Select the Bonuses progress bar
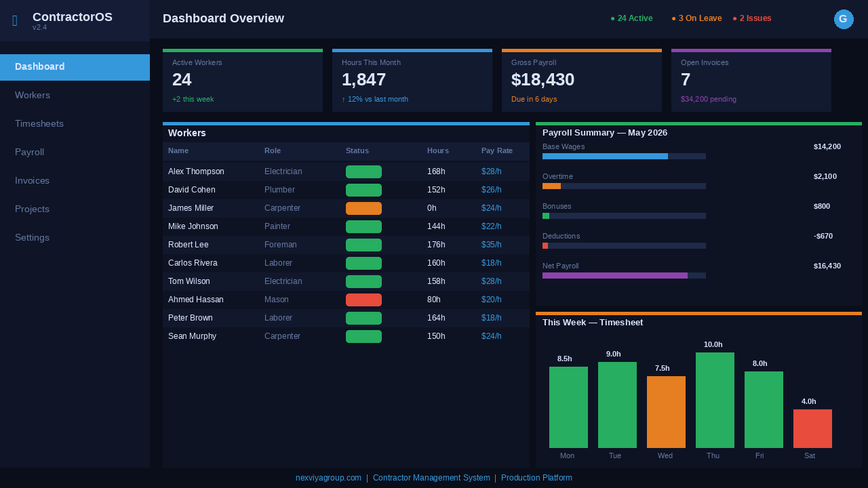The width and height of the screenshot is (868, 488). click(x=624, y=216)
